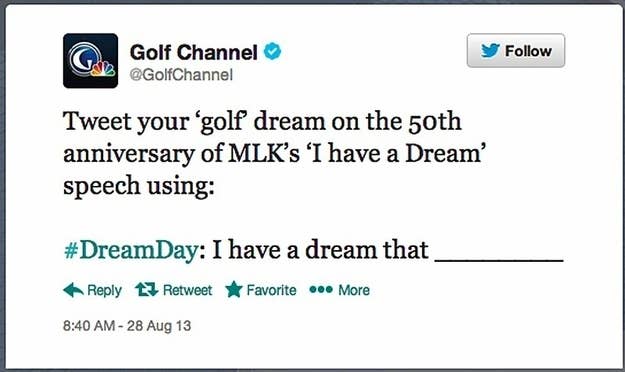Open the #DreamDay hashtag link
This screenshot has height=372, width=625.
click(131, 250)
